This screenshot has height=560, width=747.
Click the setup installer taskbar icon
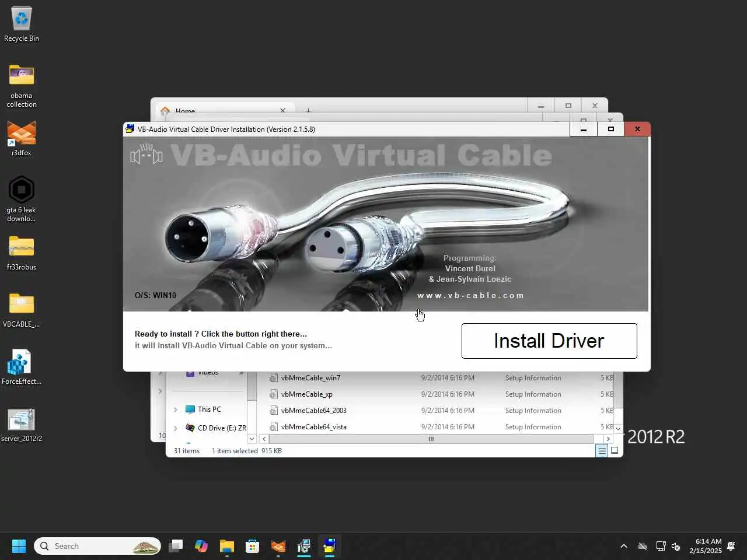click(x=304, y=546)
